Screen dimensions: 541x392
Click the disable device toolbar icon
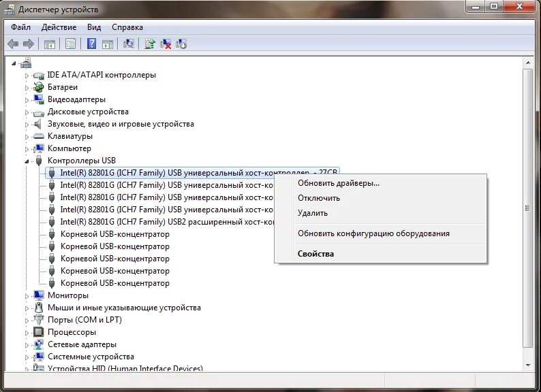[181, 44]
